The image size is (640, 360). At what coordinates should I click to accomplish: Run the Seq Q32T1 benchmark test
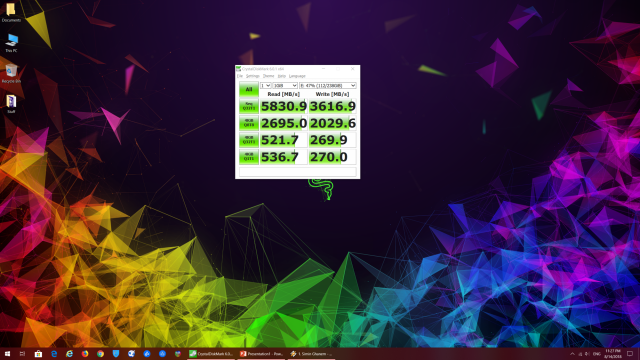[249, 106]
